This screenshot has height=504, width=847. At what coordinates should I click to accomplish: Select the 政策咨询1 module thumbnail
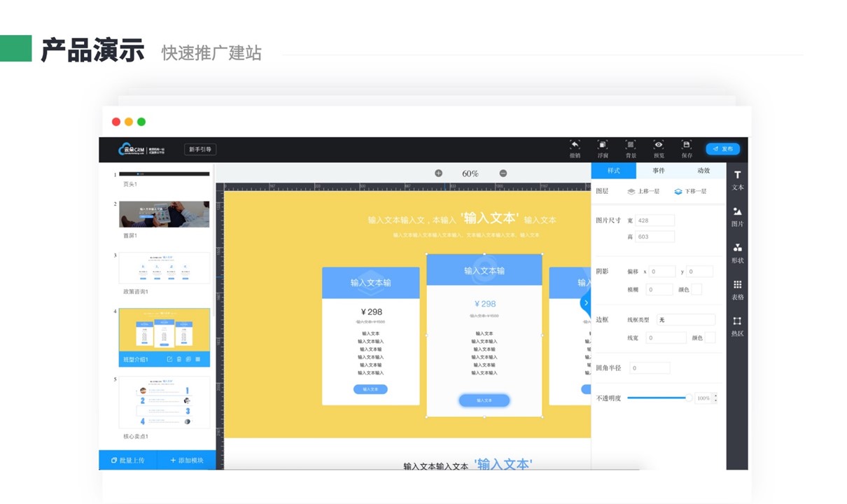pos(164,268)
